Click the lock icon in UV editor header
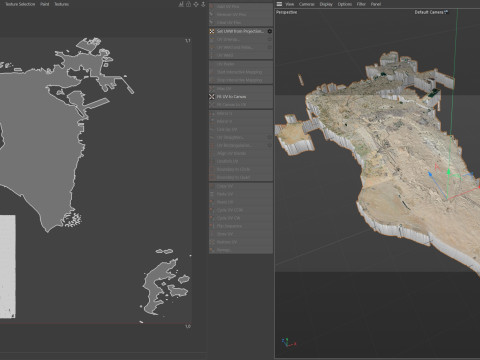Viewport: 480px width, 360px height. 188,4
